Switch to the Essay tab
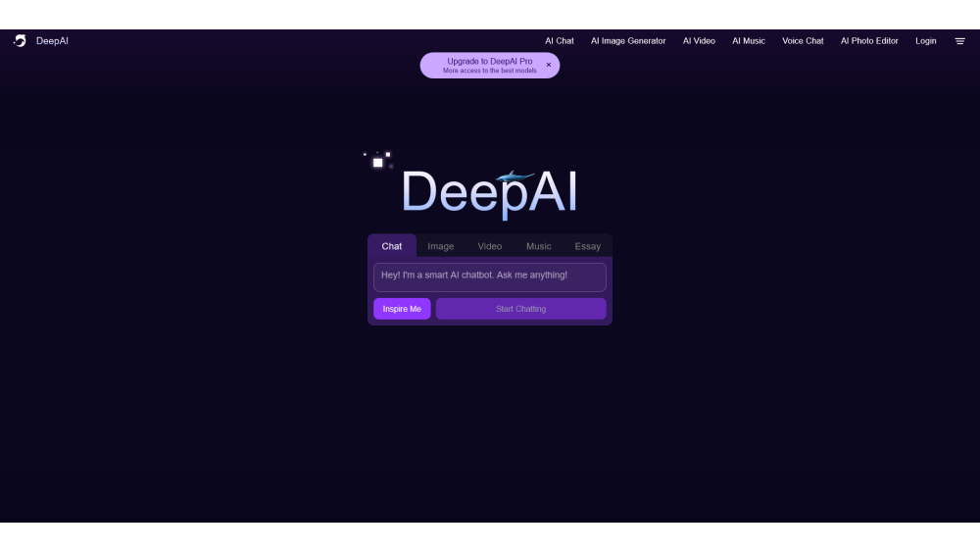Screen dimensions: 980x552 tap(587, 246)
